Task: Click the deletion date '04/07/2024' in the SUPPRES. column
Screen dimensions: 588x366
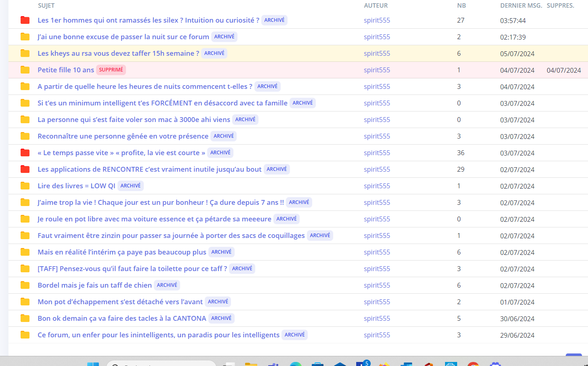Action: tap(564, 70)
